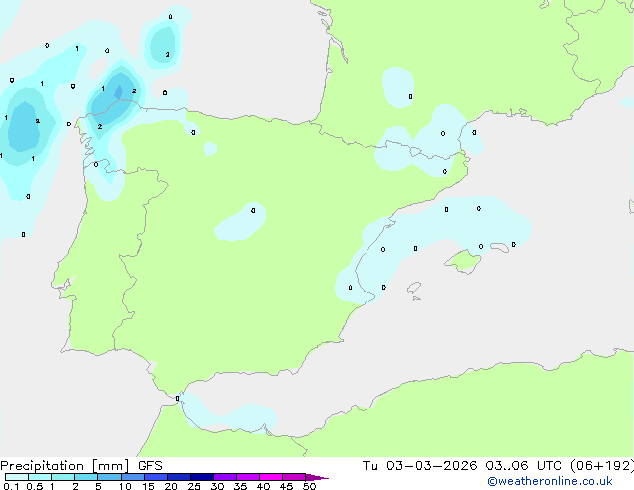
Task: Click the '0.1' legend scale value
Action: [11, 486]
